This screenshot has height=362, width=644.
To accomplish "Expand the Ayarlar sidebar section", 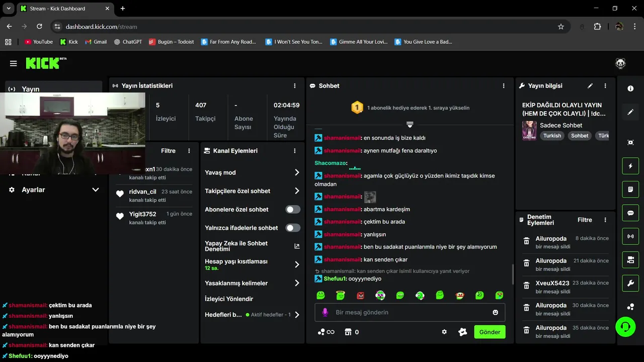I will [54, 190].
